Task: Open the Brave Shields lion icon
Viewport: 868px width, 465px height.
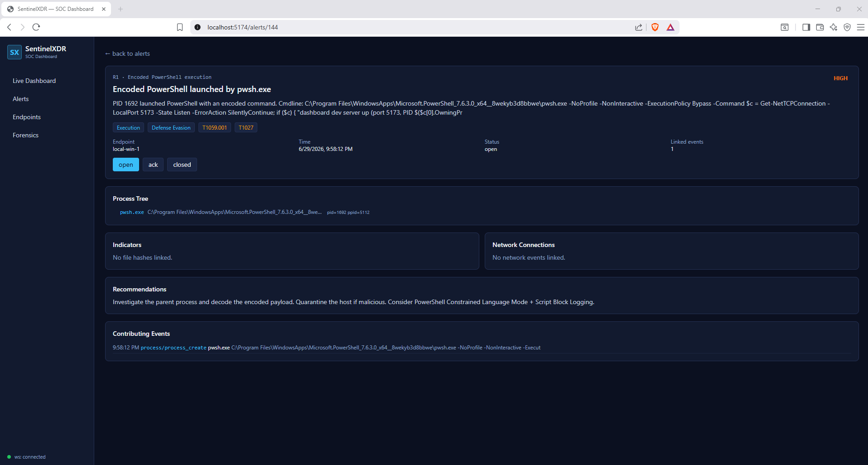Action: pos(655,27)
